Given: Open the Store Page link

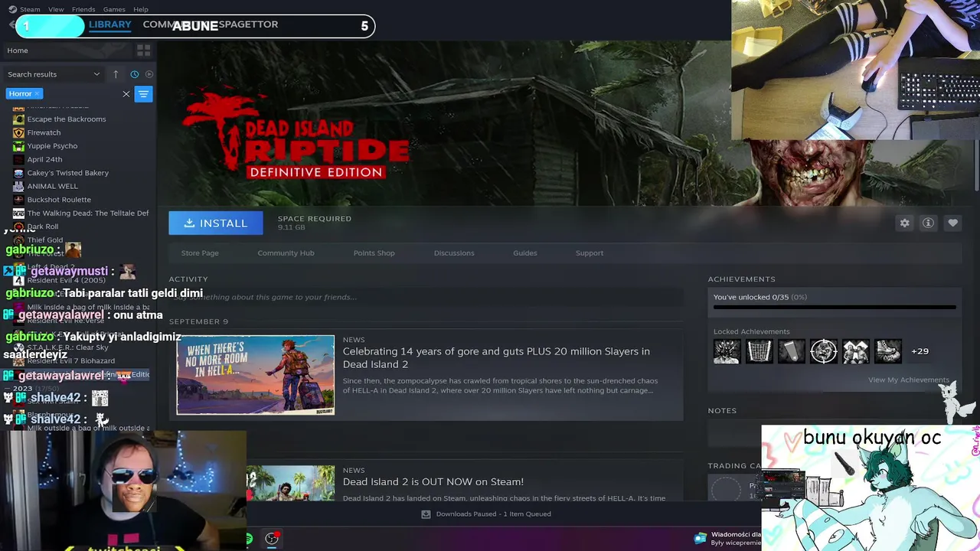Looking at the screenshot, I should tap(200, 253).
